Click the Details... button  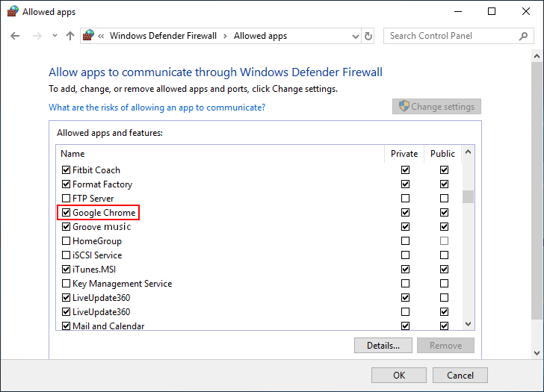[x=383, y=346]
